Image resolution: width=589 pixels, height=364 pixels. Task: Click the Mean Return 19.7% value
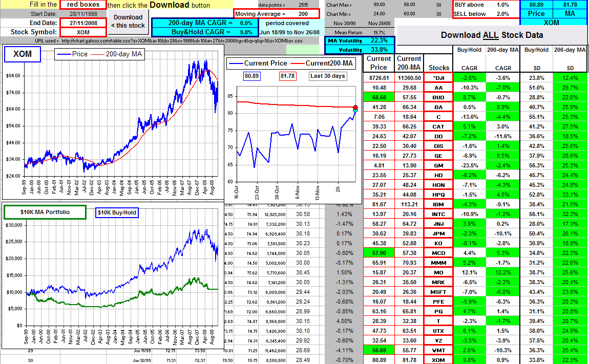(379, 33)
